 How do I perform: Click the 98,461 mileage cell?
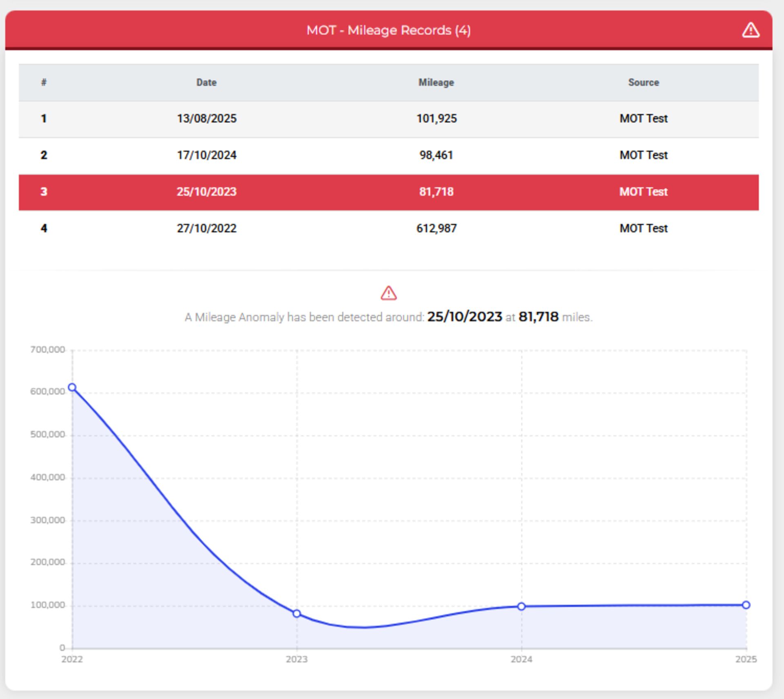(x=436, y=155)
